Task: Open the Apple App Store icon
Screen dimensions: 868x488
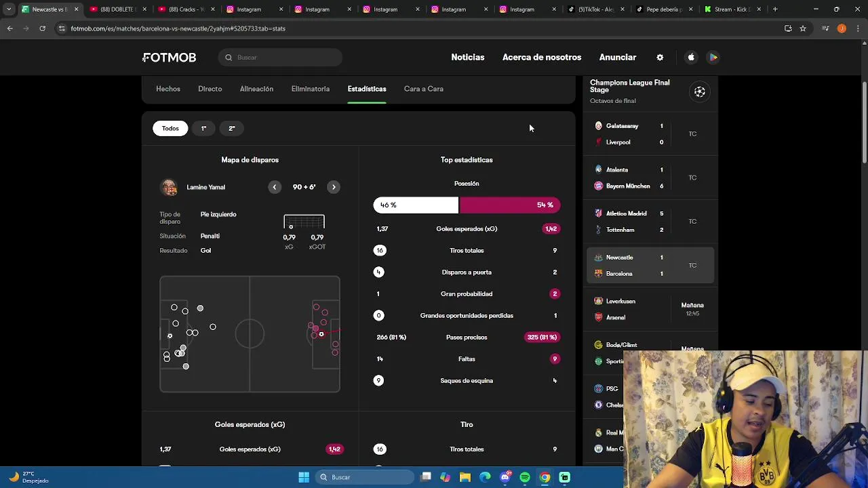Action: point(691,58)
